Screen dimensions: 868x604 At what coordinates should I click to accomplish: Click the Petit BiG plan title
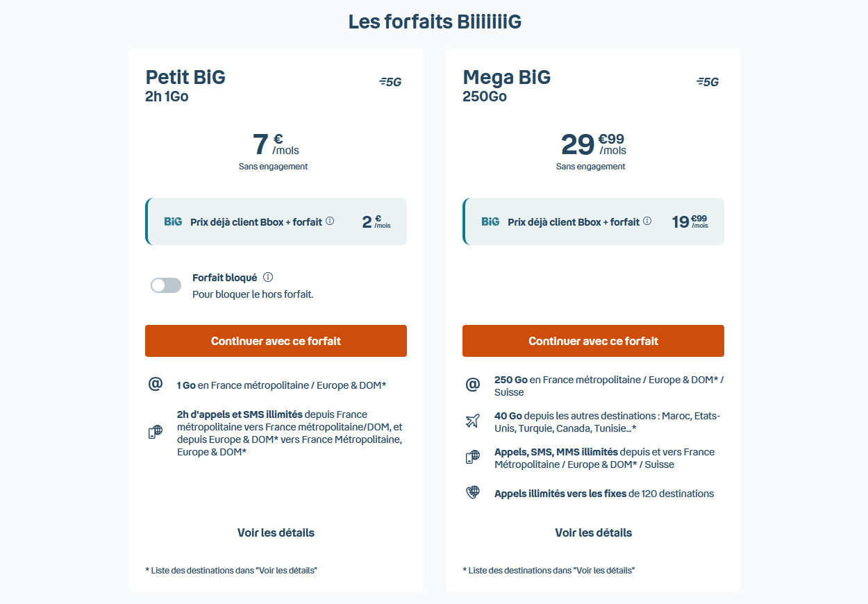pyautogui.click(x=185, y=76)
